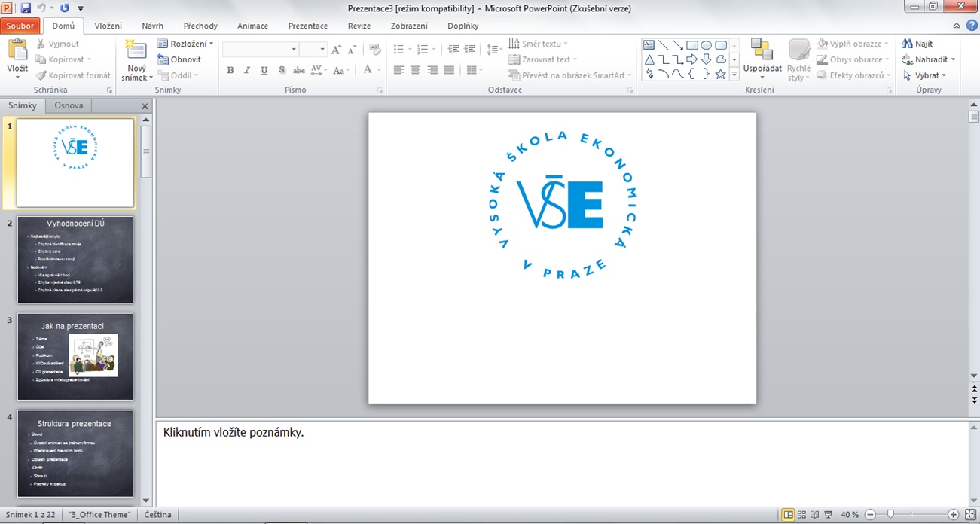980x524 pixels.
Task: Open the font name combo box
Action: coord(261,50)
